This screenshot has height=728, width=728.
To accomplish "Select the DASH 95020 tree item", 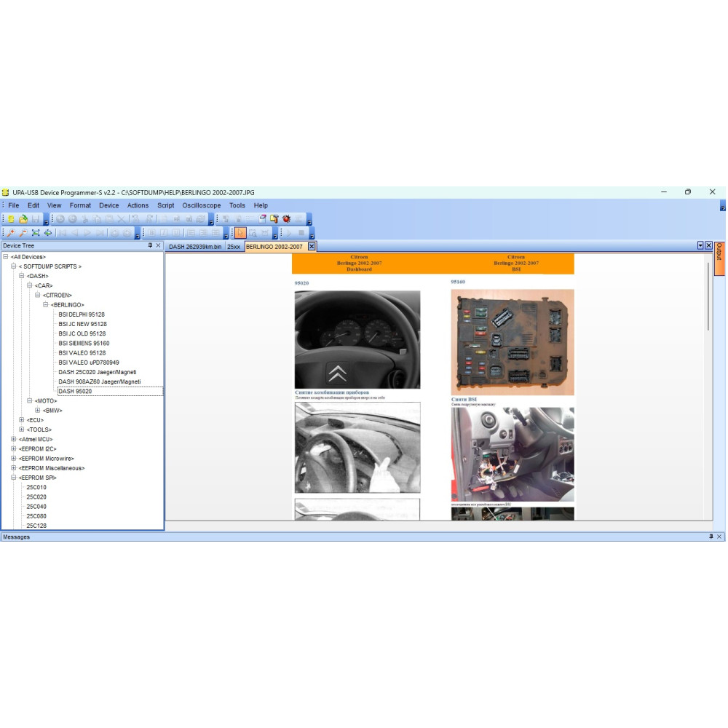I will pos(75,391).
